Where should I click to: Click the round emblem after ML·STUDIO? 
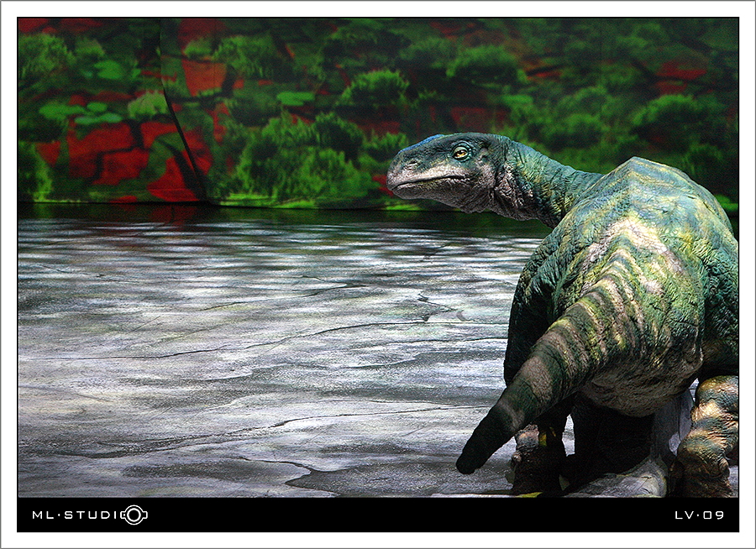coord(134,515)
